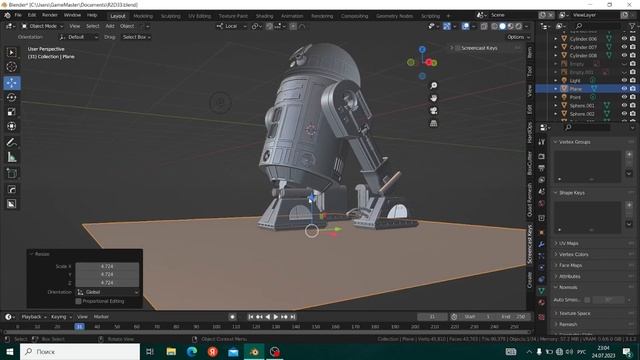
Task: Open Object Data properties green triangle tab
Action: 542,291
